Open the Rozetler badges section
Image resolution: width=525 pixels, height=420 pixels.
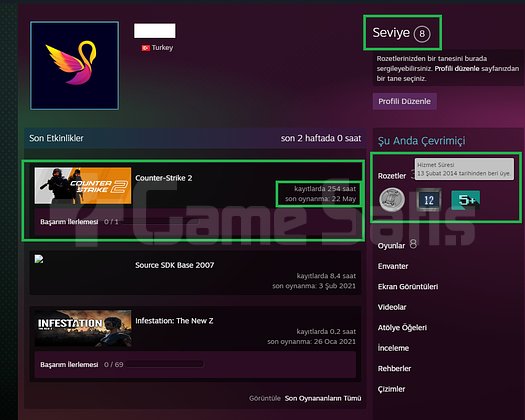click(392, 176)
